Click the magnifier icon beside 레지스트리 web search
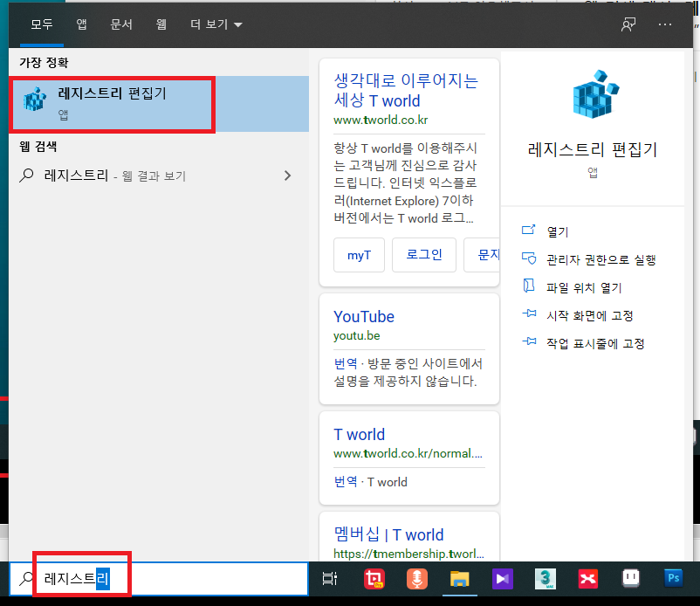 click(26, 176)
